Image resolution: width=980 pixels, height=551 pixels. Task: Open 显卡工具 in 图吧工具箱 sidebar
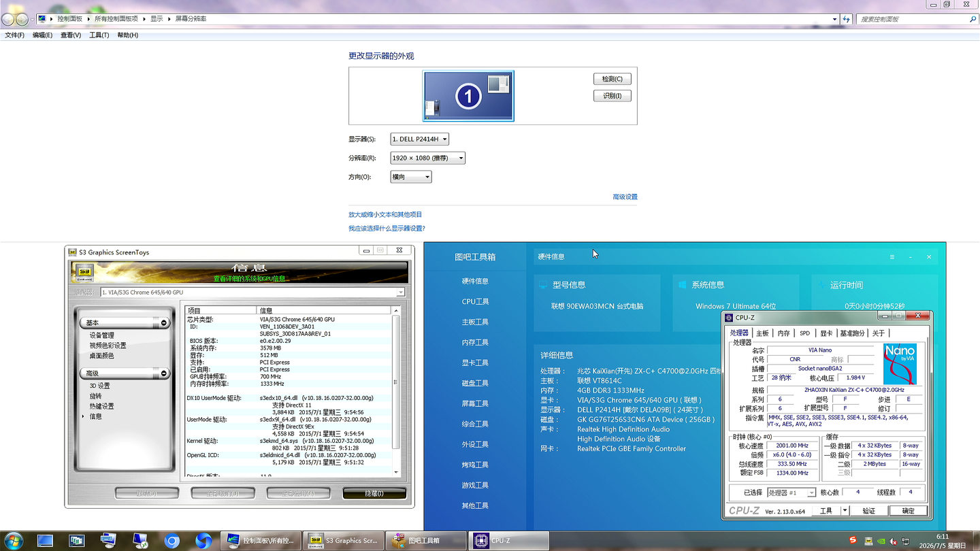475,363
